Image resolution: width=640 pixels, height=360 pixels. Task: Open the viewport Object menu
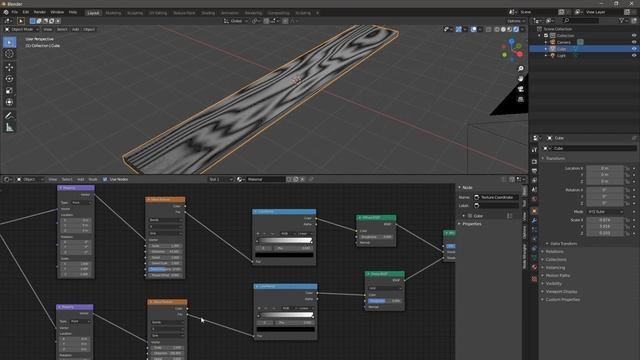pos(89,29)
